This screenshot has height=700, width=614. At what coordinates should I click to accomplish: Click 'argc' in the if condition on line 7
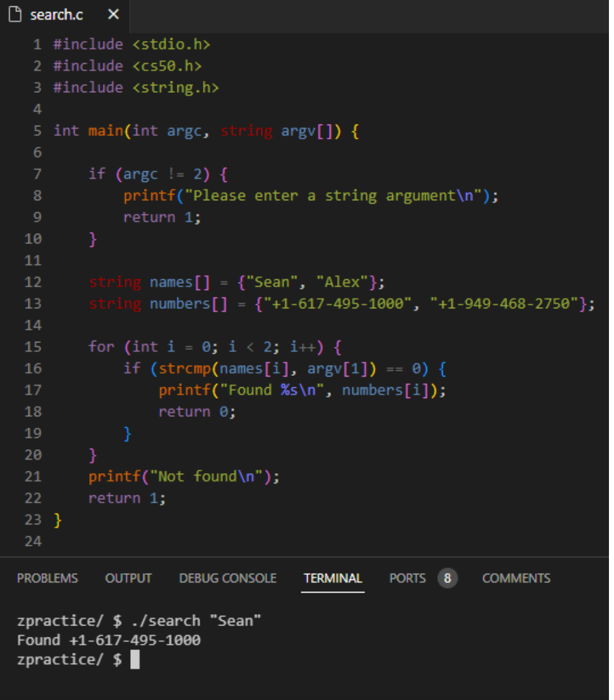tap(141, 174)
